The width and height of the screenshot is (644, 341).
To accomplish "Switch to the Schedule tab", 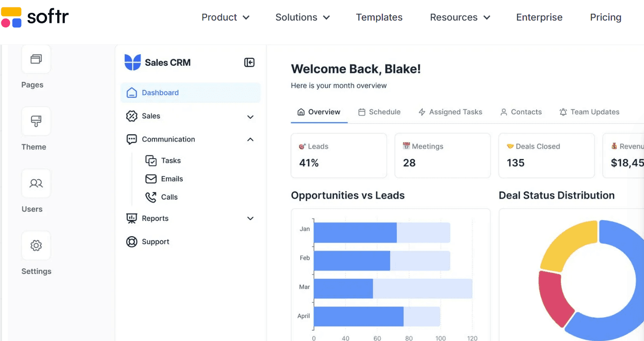I will pos(379,112).
